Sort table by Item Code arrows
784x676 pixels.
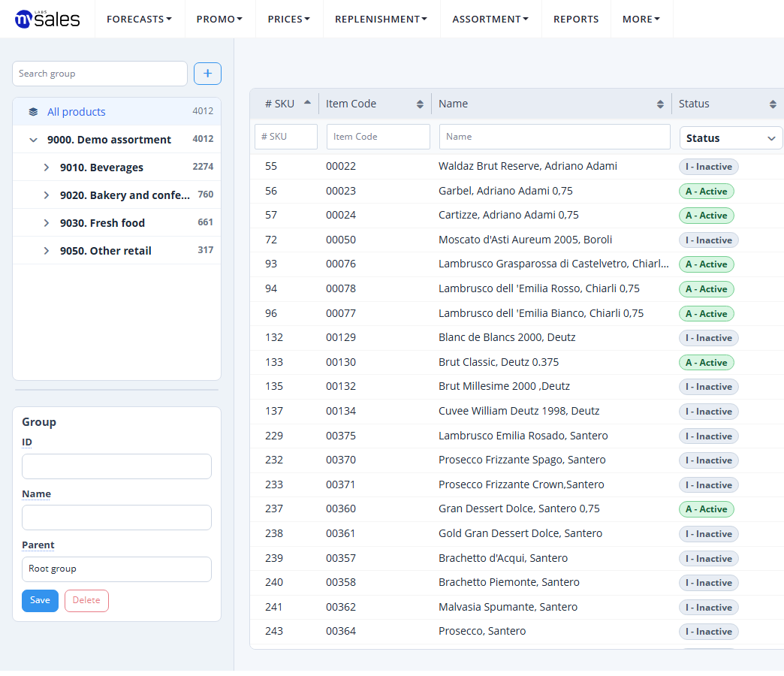point(420,104)
